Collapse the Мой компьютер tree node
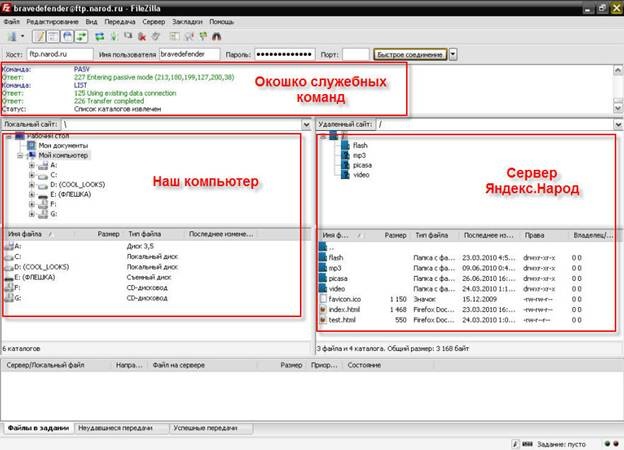This screenshot has width=624, height=450. (20, 156)
